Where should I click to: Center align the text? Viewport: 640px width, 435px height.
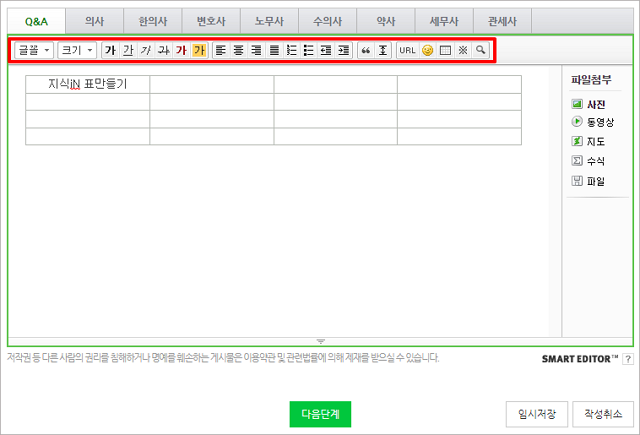coord(239,50)
